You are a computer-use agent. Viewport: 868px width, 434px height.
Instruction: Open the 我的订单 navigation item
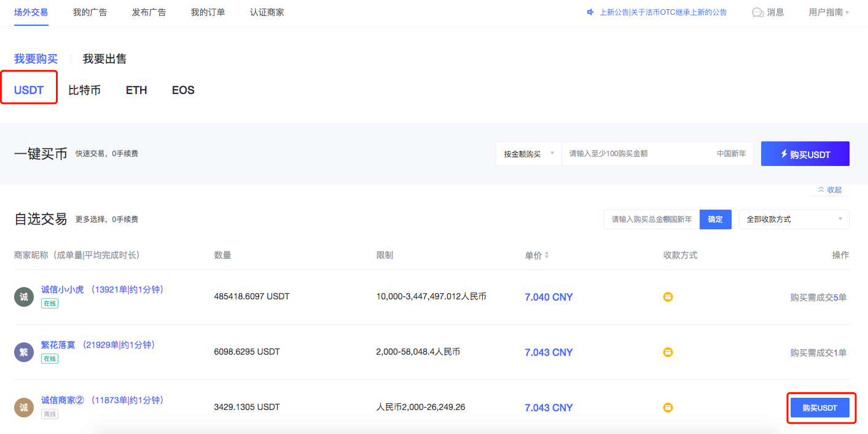pyautogui.click(x=208, y=12)
